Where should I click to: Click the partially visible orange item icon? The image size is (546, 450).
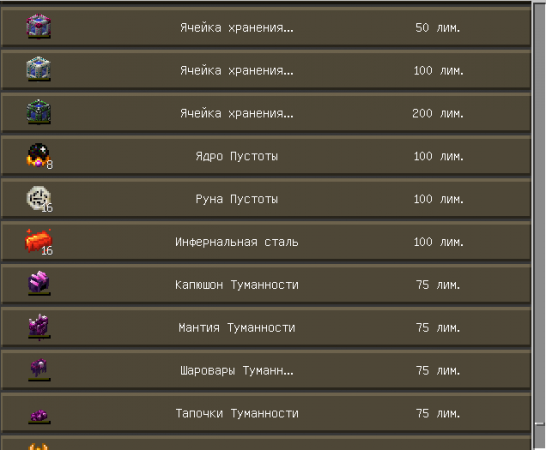pyautogui.click(x=38, y=446)
